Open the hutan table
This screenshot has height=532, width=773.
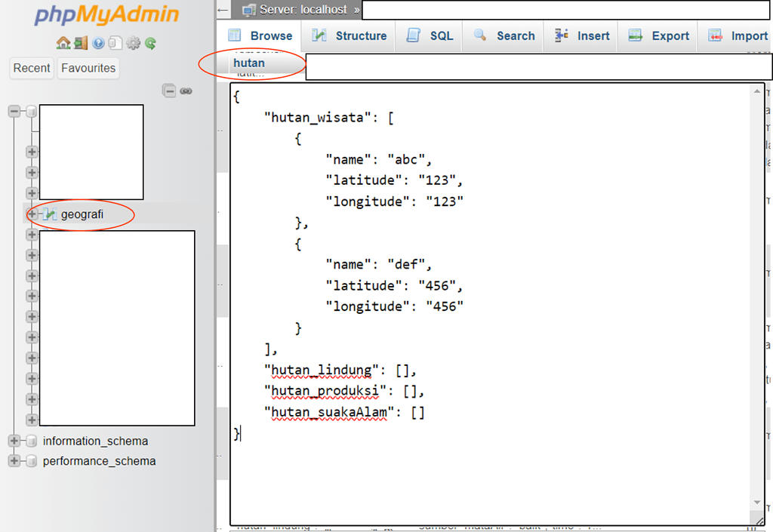tap(248, 63)
